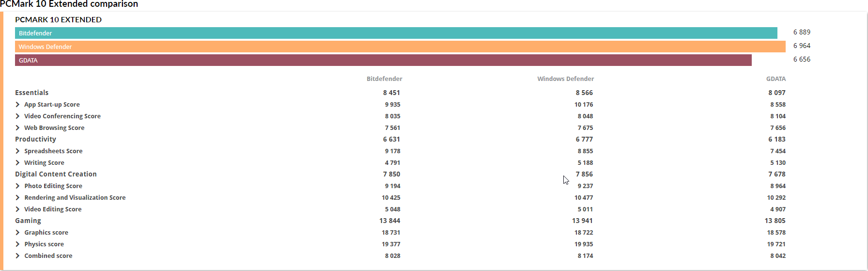This screenshot has height=271, width=868.
Task: Expand the Spreadsheets Score row
Action: 17,151
